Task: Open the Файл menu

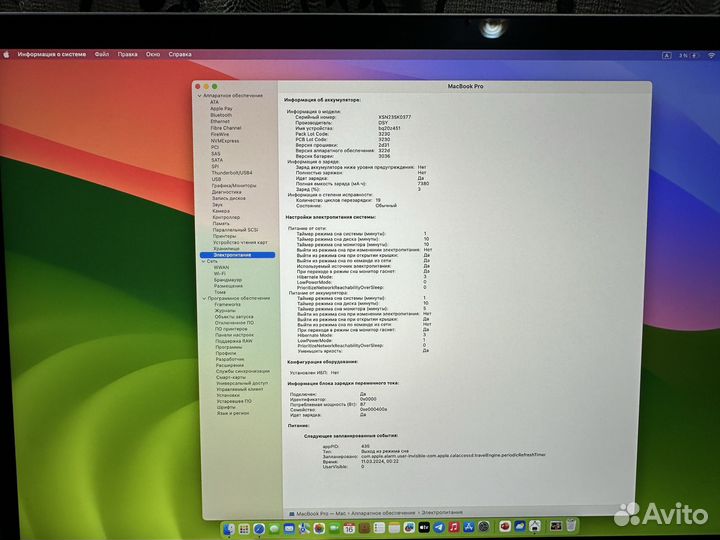Action: click(x=102, y=54)
